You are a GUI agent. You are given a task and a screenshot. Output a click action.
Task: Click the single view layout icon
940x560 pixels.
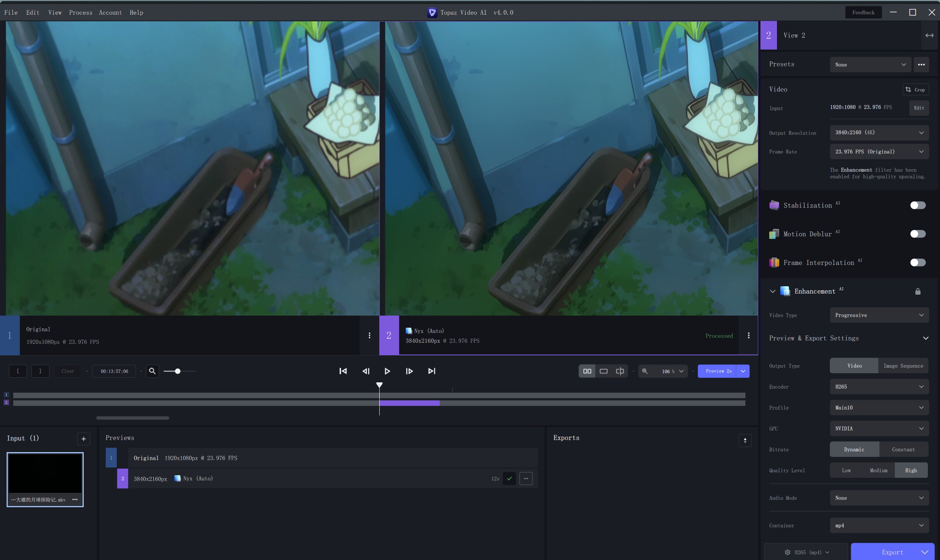[x=603, y=371]
